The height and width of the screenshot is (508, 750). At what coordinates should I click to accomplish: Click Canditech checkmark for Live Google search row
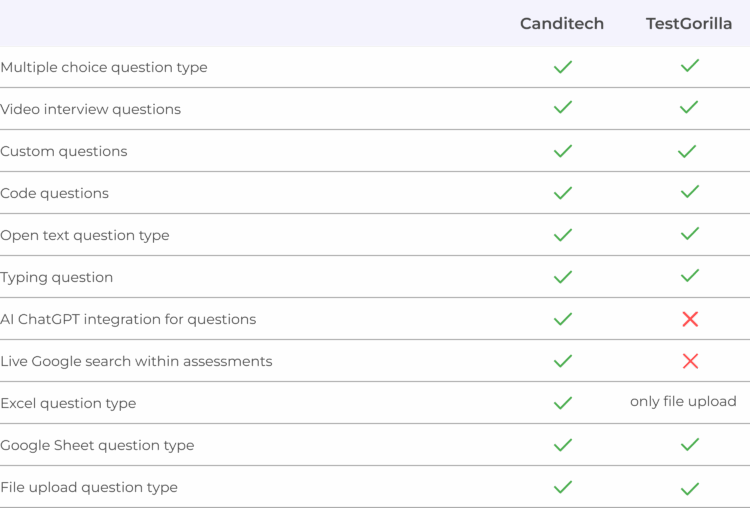tap(562, 361)
